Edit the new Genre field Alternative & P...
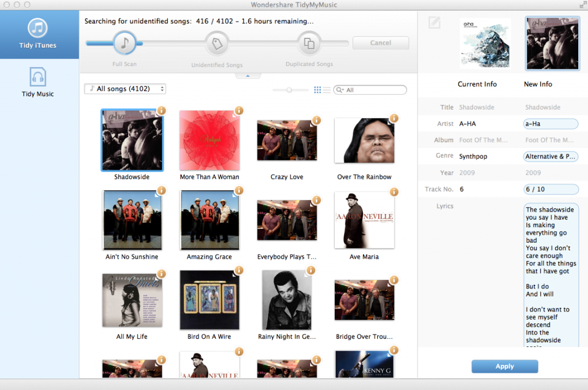This screenshot has height=390, width=588. pos(551,157)
